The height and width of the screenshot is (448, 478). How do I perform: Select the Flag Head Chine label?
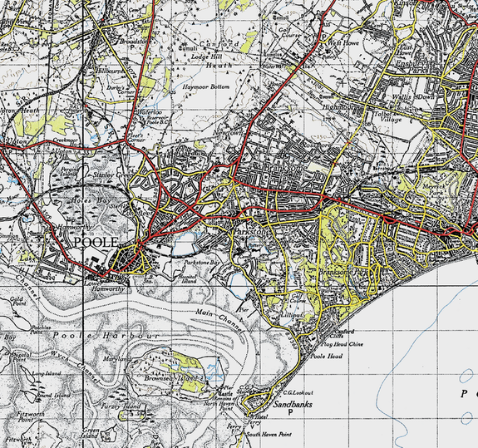pos(342,344)
